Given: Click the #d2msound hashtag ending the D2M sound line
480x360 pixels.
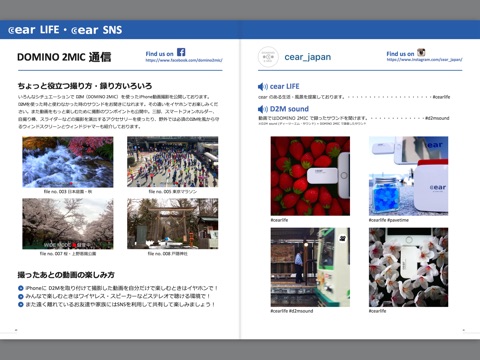Looking at the screenshot, I should pyautogui.click(x=437, y=118).
